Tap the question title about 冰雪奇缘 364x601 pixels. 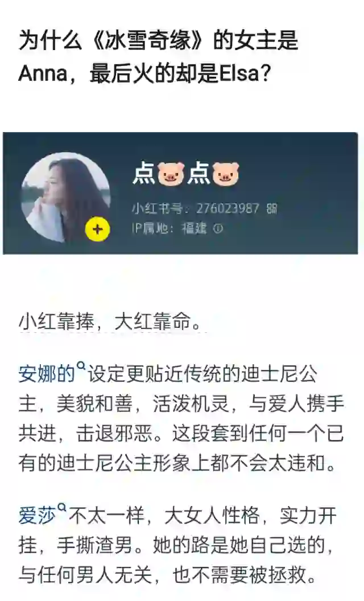[158, 56]
